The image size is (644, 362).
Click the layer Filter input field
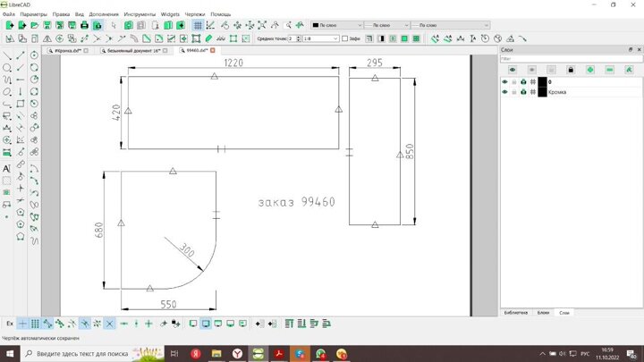571,59
